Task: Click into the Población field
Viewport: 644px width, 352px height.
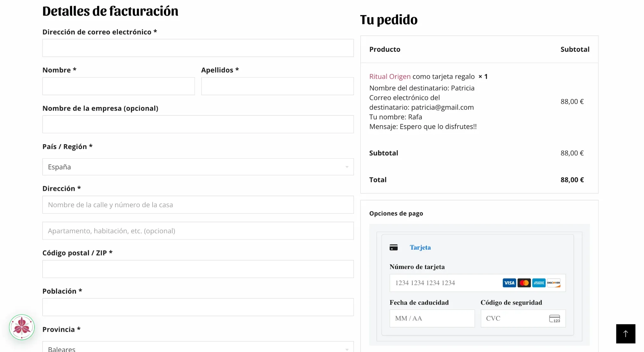Action: click(198, 307)
